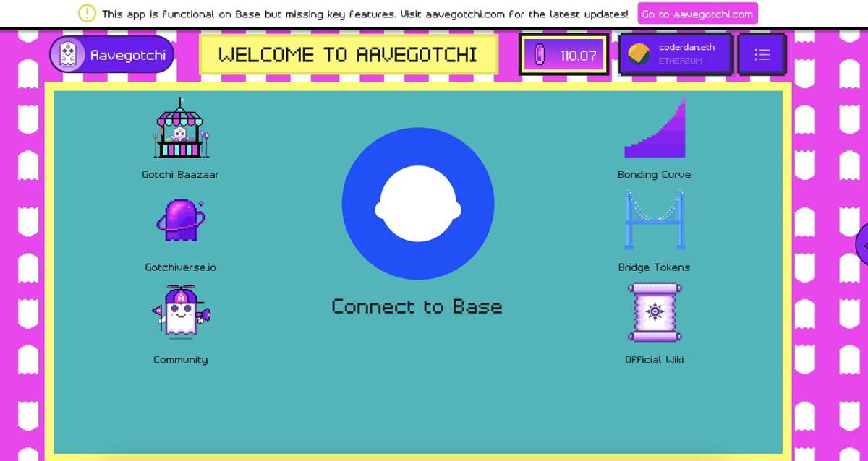Click the Go to aavegotchi.com button
This screenshot has width=868, height=461.
[697, 14]
